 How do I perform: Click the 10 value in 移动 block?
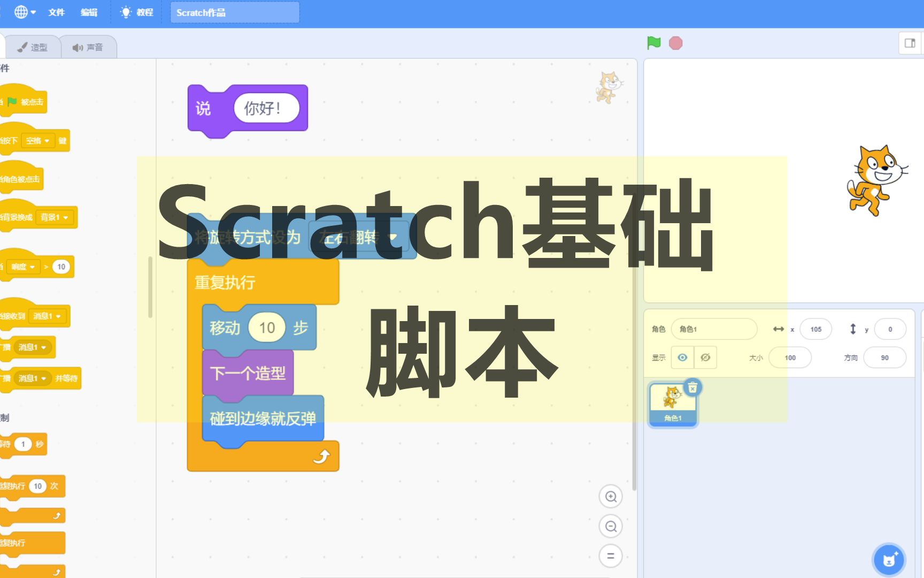pyautogui.click(x=267, y=328)
